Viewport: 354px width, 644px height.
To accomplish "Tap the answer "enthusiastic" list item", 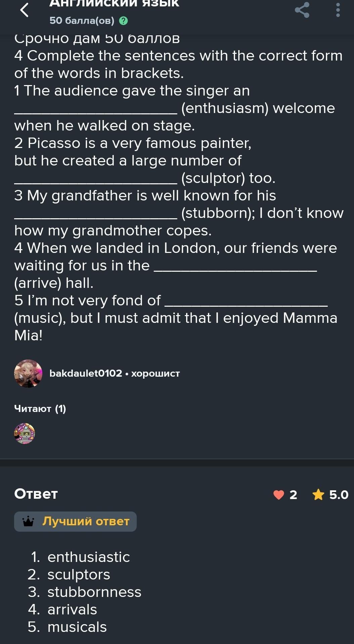I will click(x=89, y=557).
